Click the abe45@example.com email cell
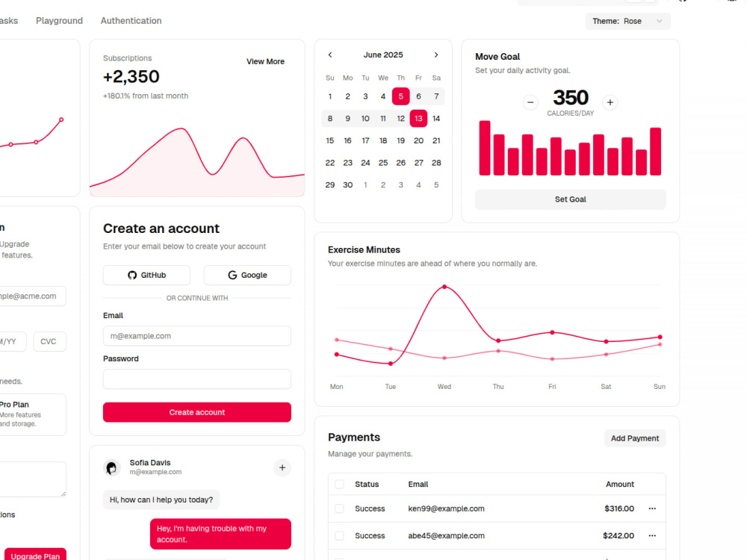 pos(447,535)
